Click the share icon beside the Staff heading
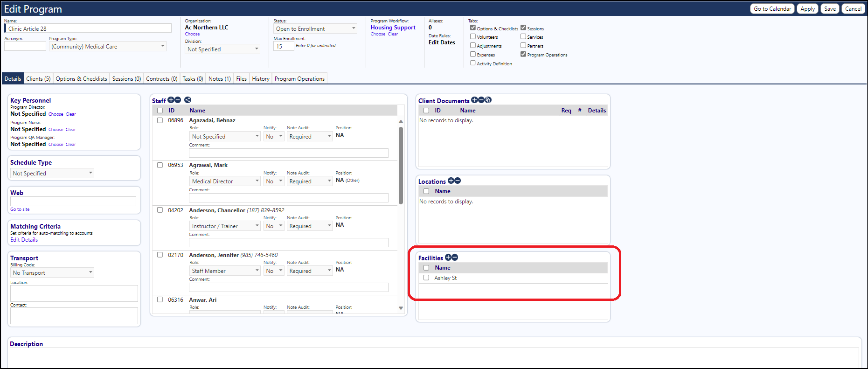This screenshot has width=868, height=369. click(187, 100)
